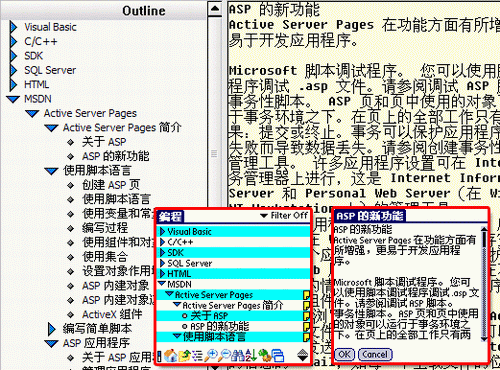Image resolution: width=500 pixels, height=370 pixels.
Task: Select ActiveX 组件 in the Outline panel
Action: [112, 314]
